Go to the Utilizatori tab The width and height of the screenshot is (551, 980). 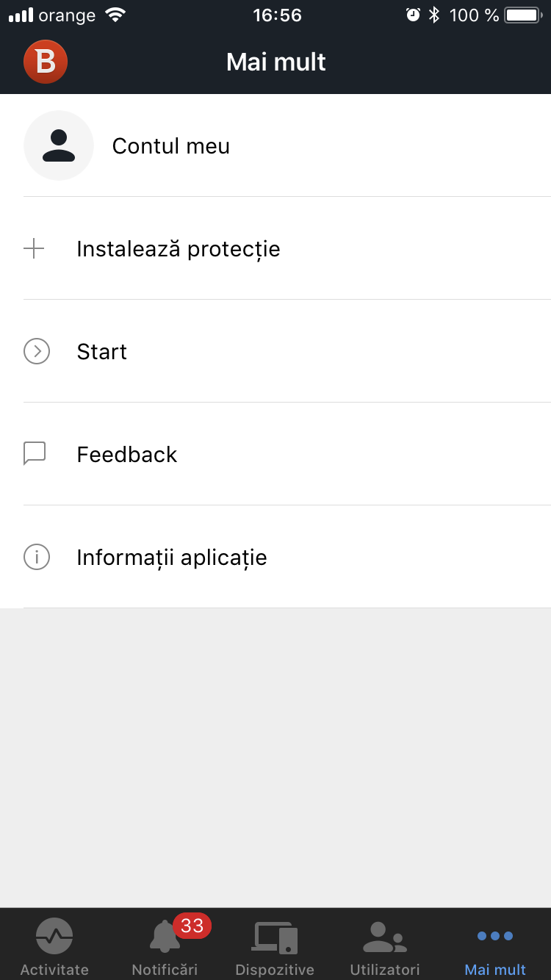click(x=385, y=946)
